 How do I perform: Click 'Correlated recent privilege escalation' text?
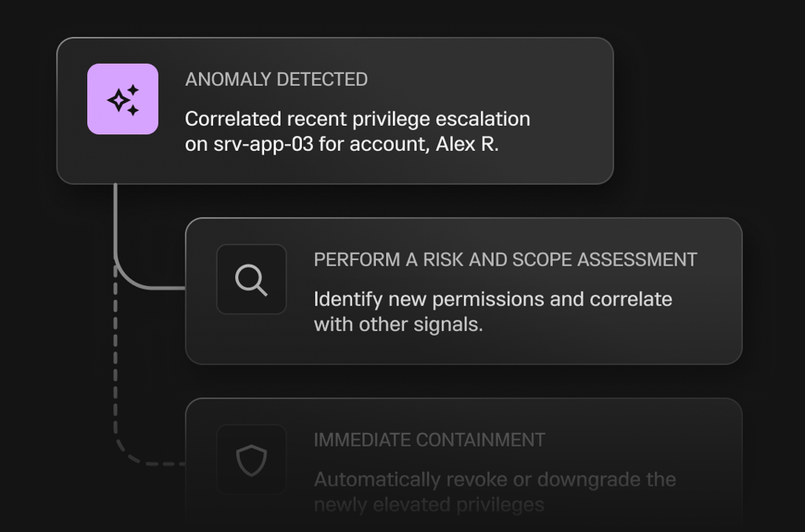click(x=357, y=119)
